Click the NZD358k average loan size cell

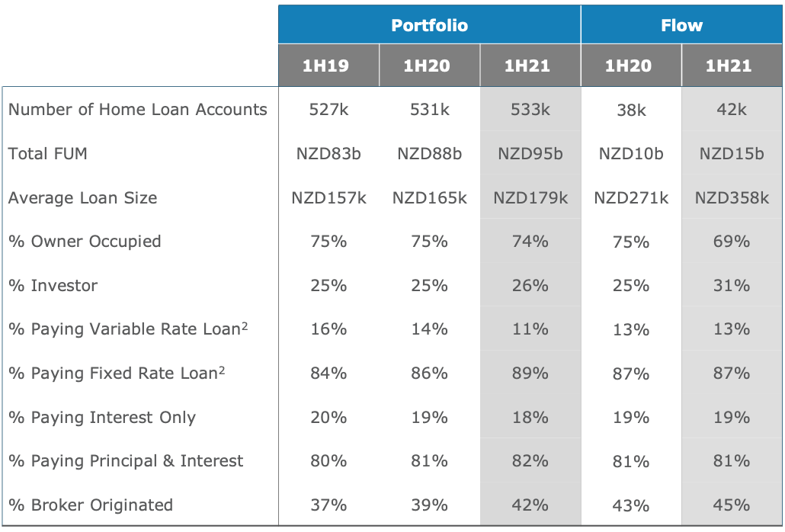pos(732,198)
